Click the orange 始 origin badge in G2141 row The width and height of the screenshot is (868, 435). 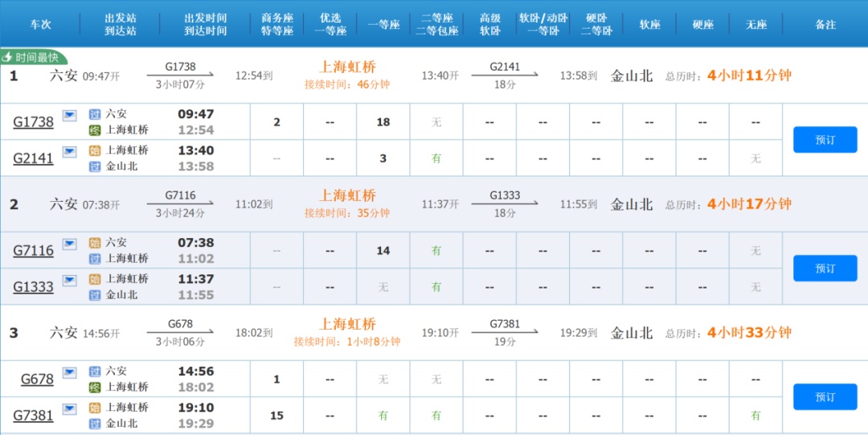95,150
